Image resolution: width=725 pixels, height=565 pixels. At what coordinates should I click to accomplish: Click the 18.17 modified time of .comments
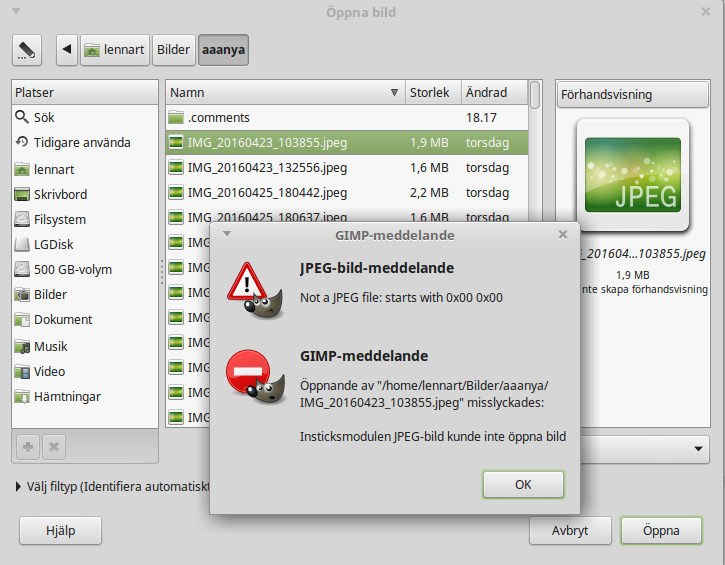pos(481,117)
